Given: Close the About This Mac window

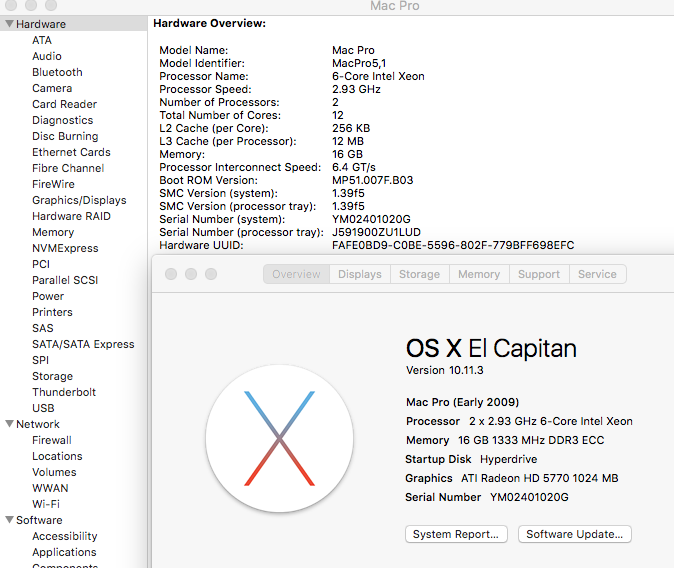Looking at the screenshot, I should (x=171, y=274).
